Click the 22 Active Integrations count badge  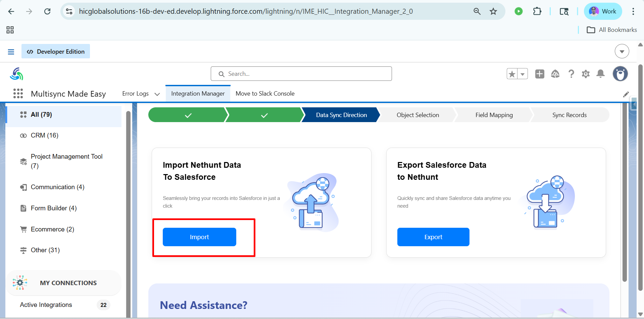[103, 305]
